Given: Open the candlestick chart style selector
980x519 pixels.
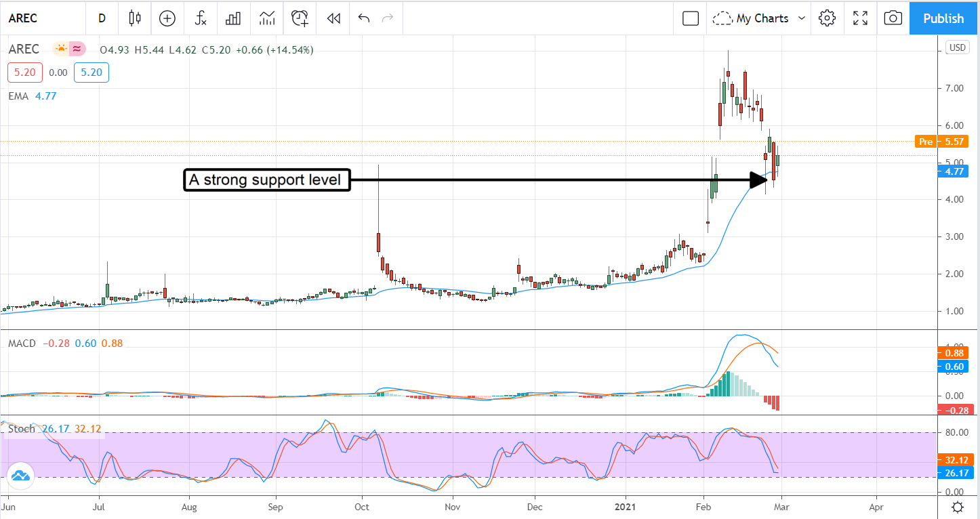Looking at the screenshot, I should 135,18.
